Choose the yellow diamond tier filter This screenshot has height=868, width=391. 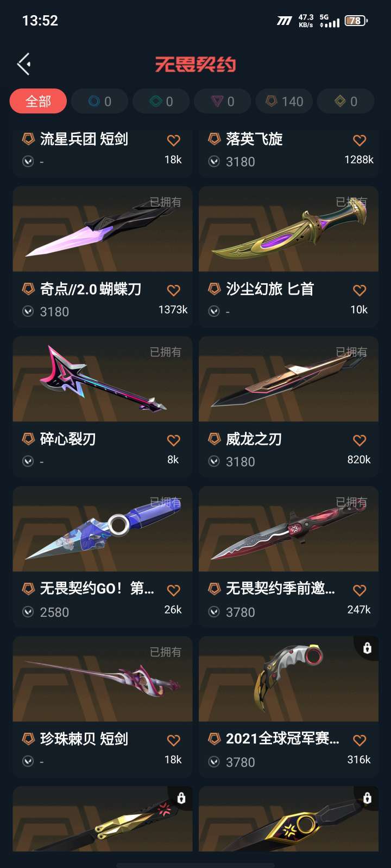(x=346, y=101)
